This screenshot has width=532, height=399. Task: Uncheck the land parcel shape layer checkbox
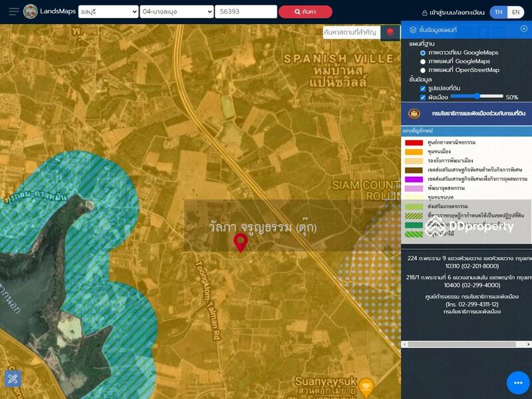tap(423, 88)
